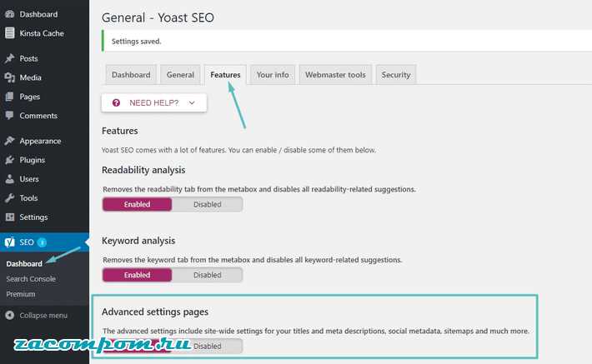Click the Kinsta Cache icon

10,33
